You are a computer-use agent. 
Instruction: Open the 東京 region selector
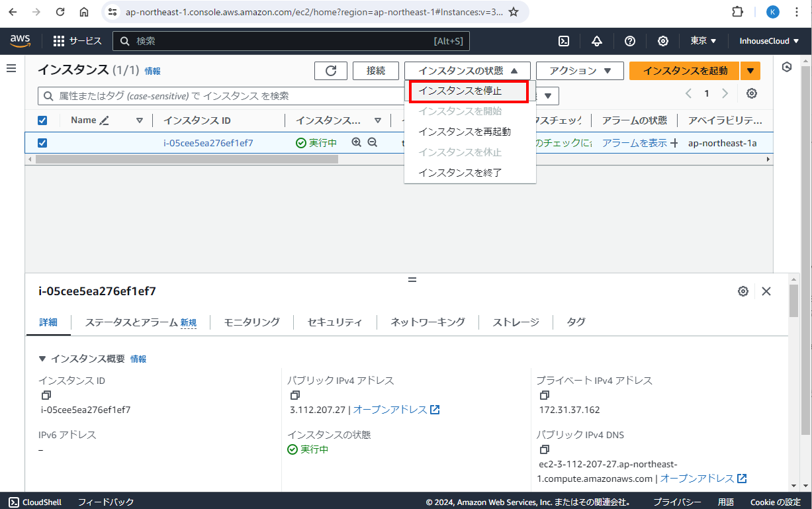pyautogui.click(x=703, y=41)
